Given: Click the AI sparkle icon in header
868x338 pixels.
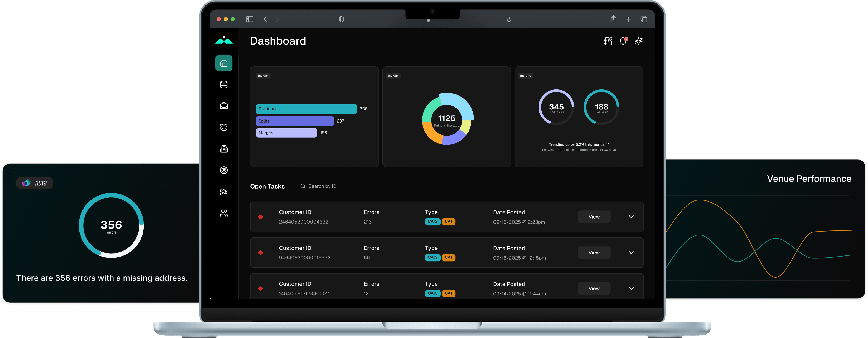Looking at the screenshot, I should [x=638, y=41].
